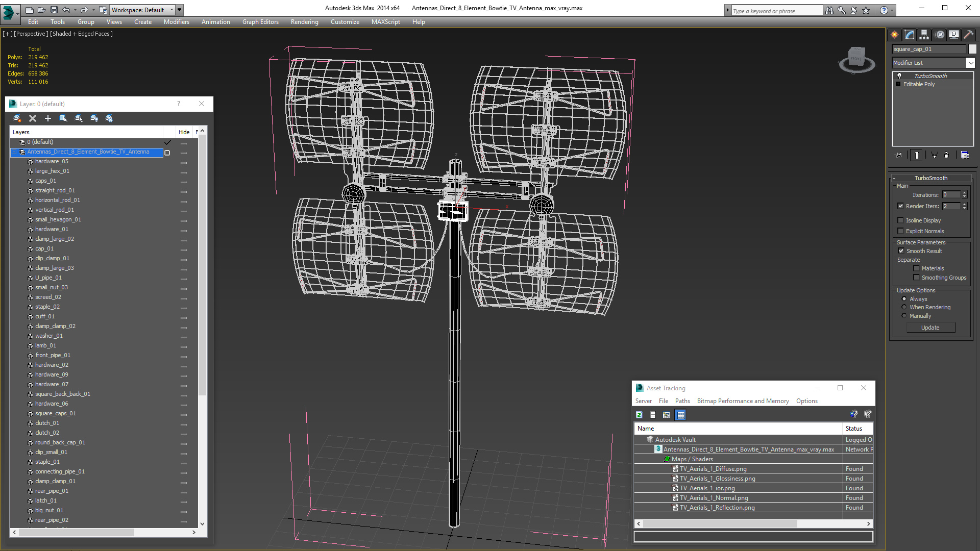Click Pin Stack icon below modifier stack
The width and height of the screenshot is (980, 551).
[899, 155]
